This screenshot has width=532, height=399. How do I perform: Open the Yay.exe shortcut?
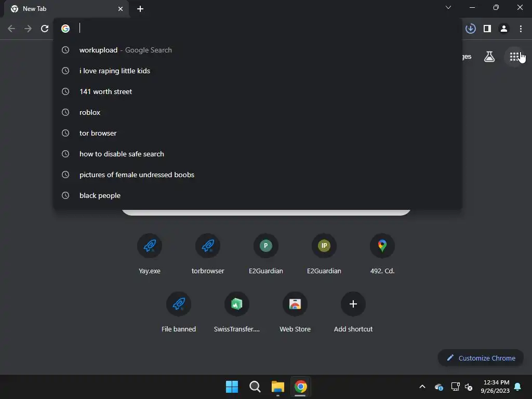tap(150, 254)
